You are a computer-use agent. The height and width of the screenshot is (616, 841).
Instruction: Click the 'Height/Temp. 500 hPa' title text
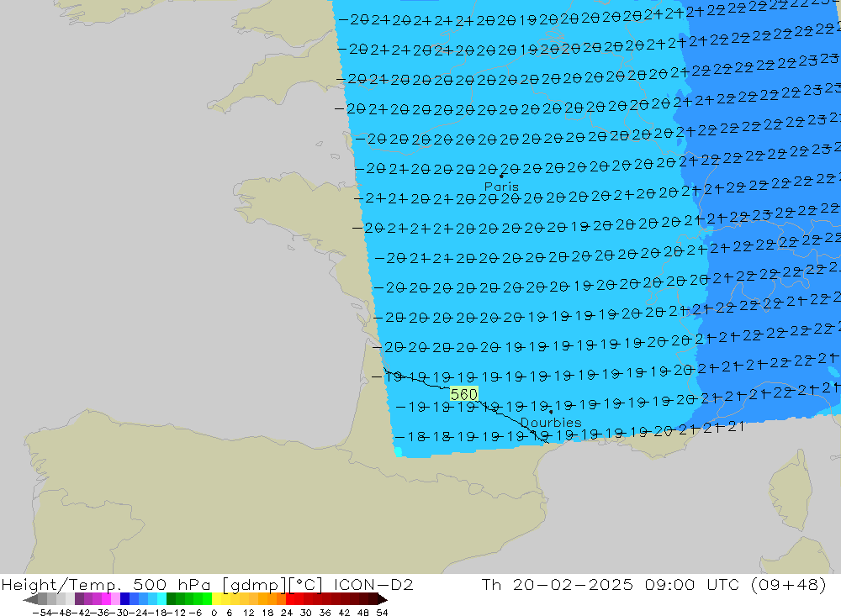click(106, 584)
